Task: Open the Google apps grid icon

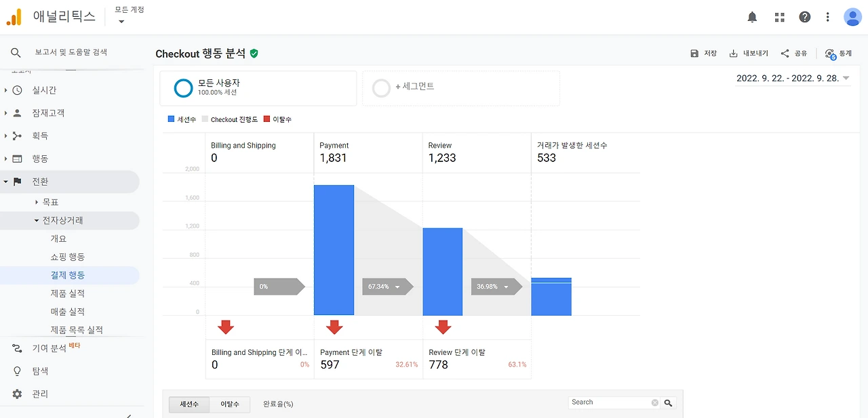Action: coord(779,17)
